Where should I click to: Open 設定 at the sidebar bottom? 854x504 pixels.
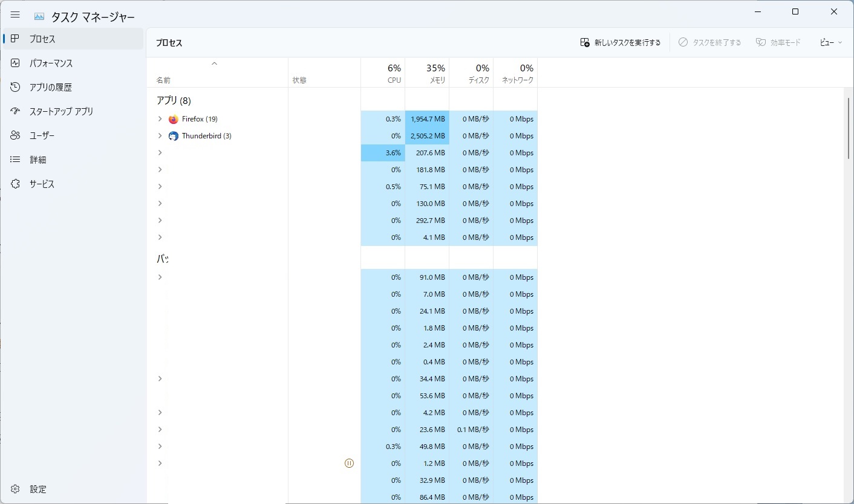pos(37,489)
